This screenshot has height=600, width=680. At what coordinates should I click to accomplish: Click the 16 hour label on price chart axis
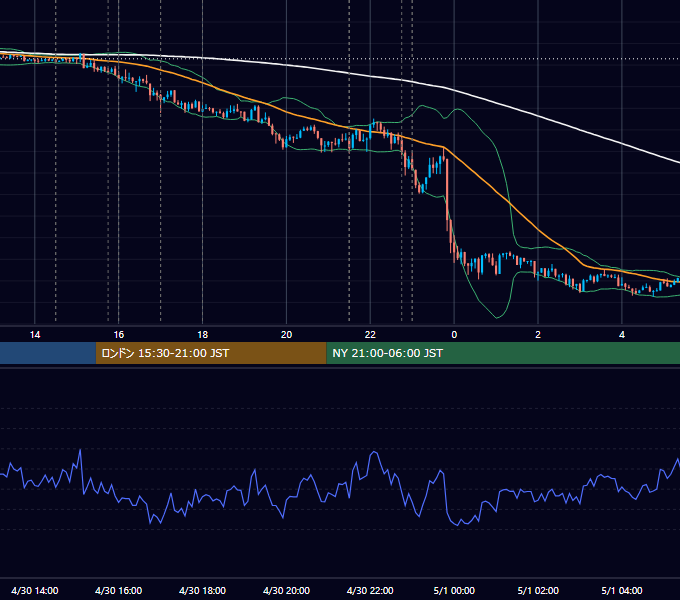[x=118, y=335]
